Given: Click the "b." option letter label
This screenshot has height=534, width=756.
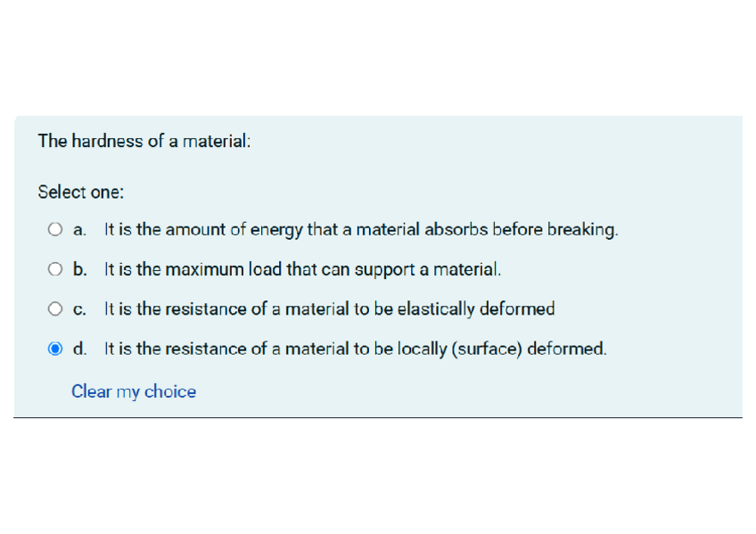Looking at the screenshot, I should pos(80,268).
